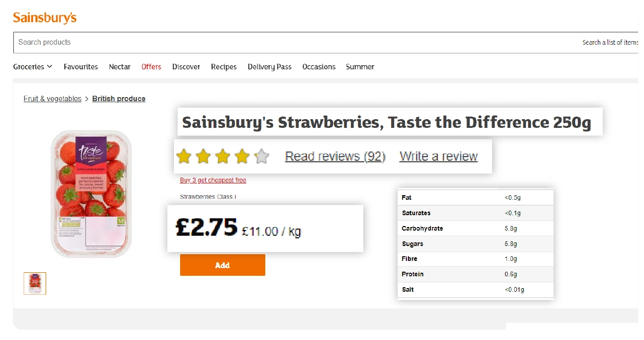Screen dimensions: 644x340
Task: Follow the British produce breadcrumb link
Action: tap(119, 99)
